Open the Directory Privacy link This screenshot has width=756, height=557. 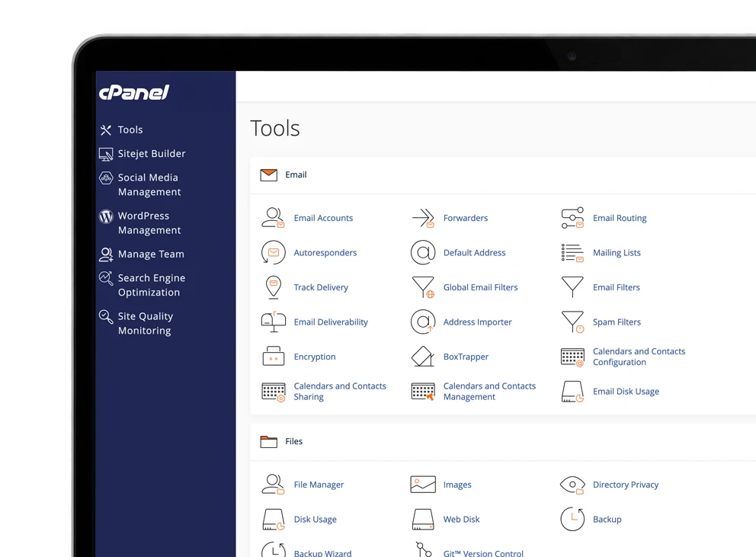[626, 485]
